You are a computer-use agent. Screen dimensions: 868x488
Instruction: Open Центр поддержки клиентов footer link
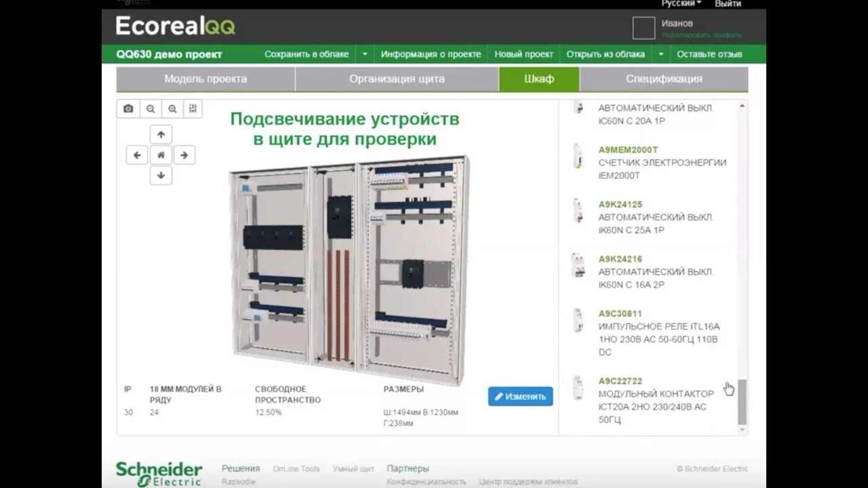pyautogui.click(x=528, y=482)
